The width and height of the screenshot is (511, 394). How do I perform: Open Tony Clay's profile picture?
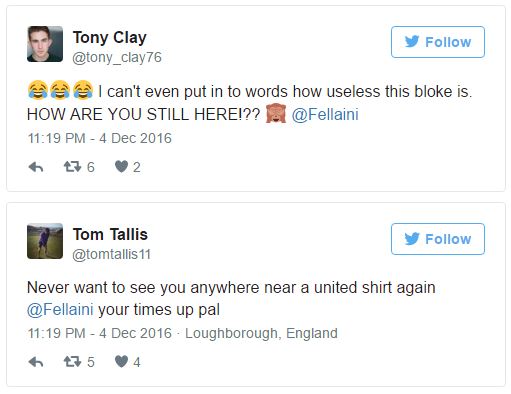coord(45,44)
